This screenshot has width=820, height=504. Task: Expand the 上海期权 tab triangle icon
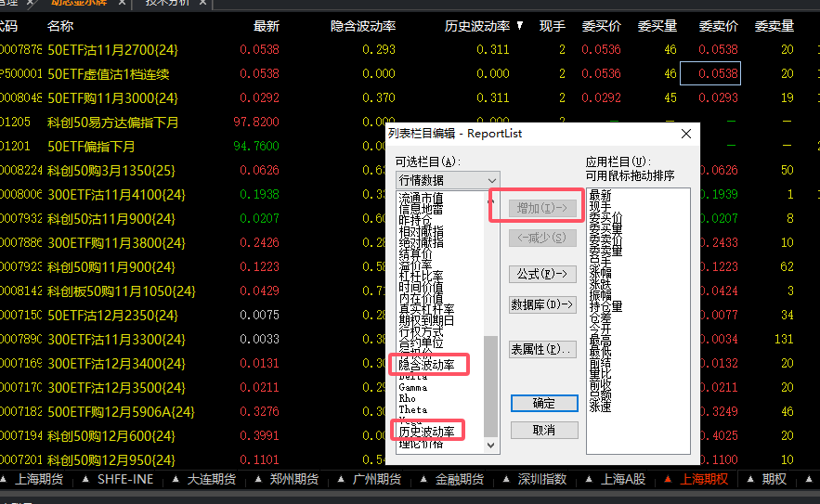[x=668, y=478]
